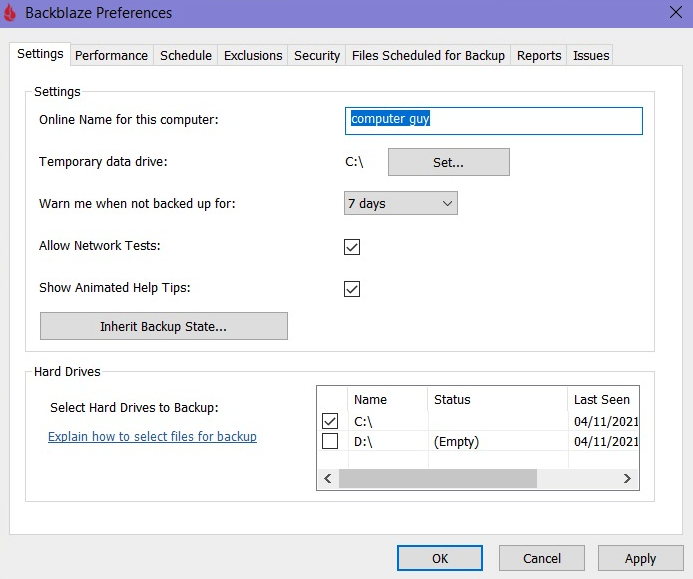Open Files Scheduled for Backup tab
The width and height of the screenshot is (693, 579).
(428, 56)
